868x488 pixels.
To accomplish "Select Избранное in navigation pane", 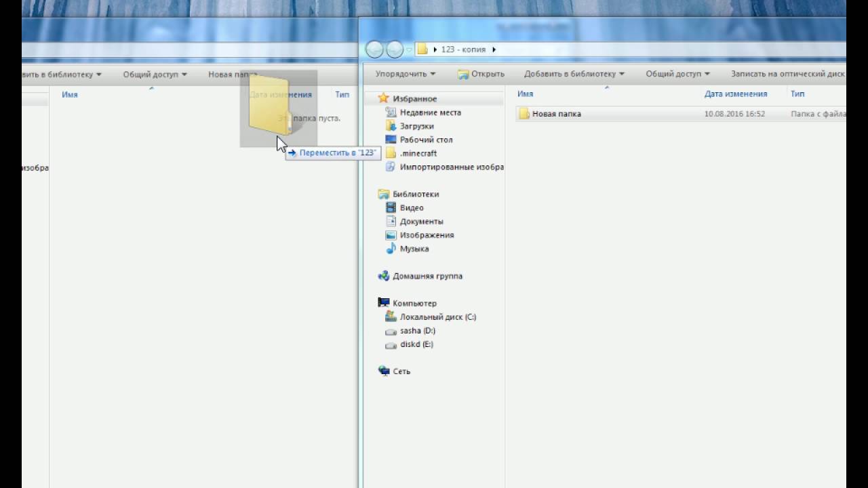I will (414, 99).
